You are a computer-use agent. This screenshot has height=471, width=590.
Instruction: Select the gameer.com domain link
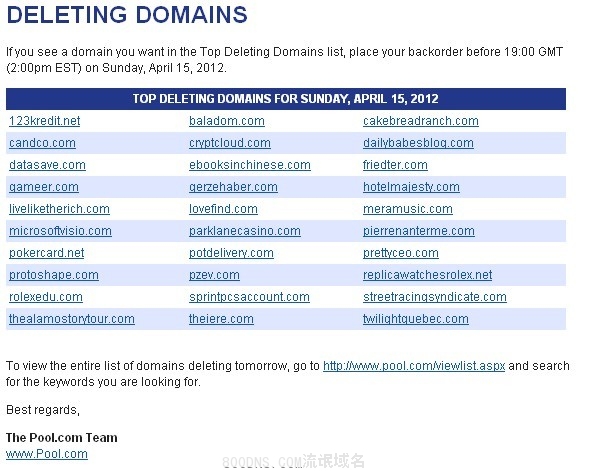pos(44,187)
